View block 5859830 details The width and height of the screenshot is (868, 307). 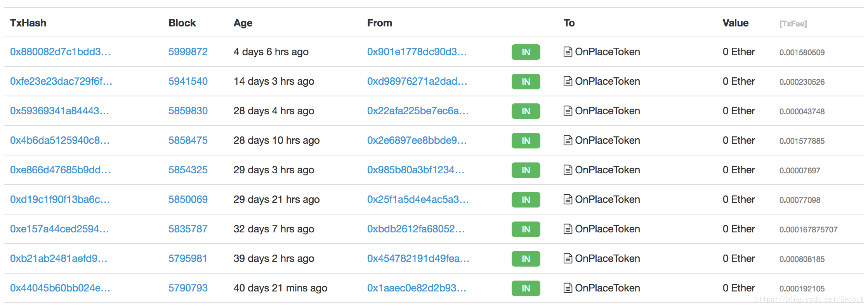pyautogui.click(x=188, y=111)
